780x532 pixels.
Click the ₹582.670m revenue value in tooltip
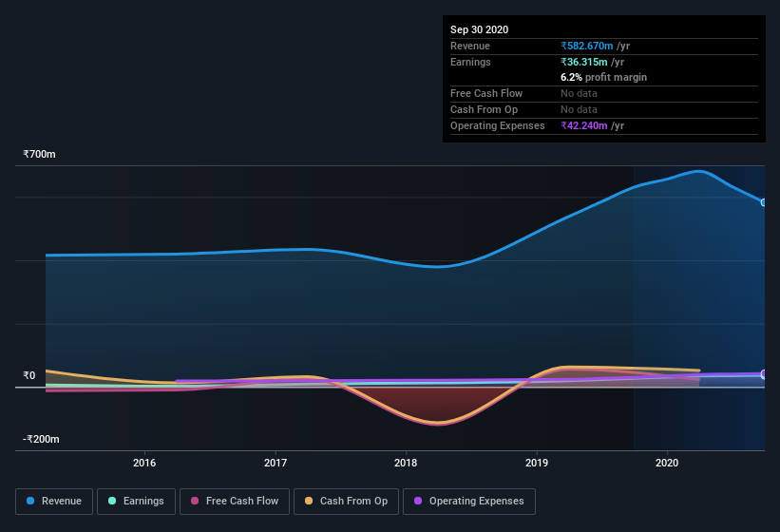tap(587, 46)
